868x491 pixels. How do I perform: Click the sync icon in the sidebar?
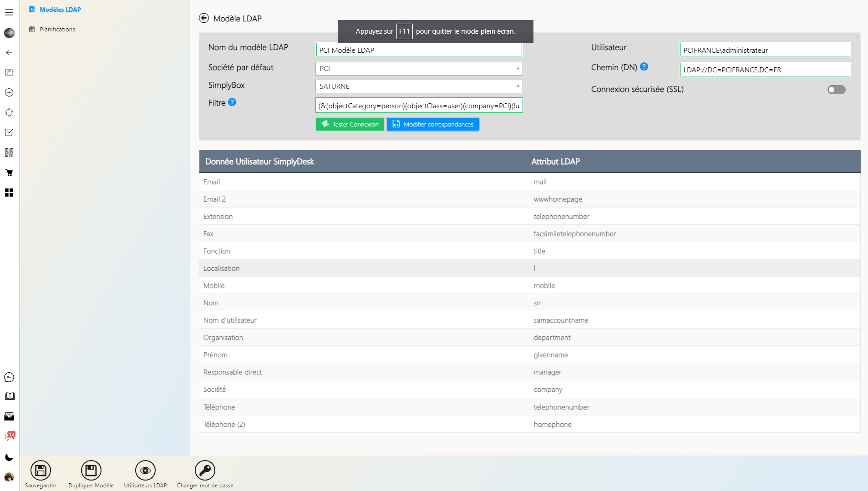(9, 112)
